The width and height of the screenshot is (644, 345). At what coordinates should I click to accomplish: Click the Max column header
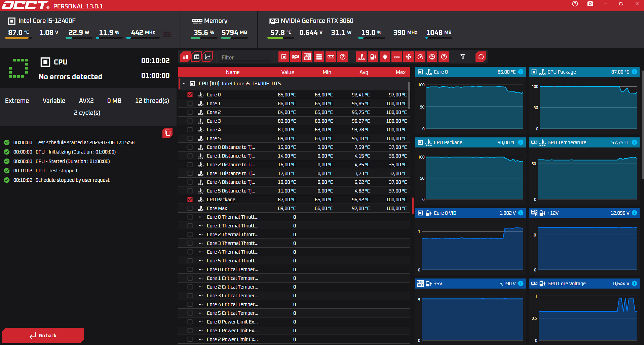[x=401, y=72]
